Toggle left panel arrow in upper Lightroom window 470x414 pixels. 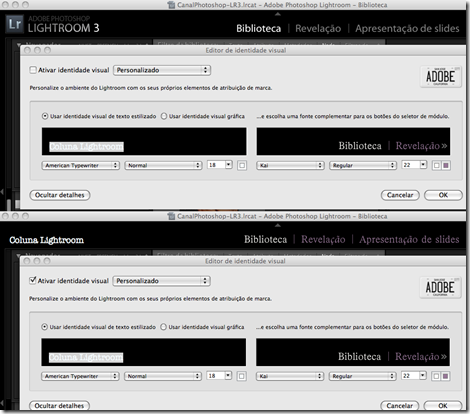click(x=2, y=192)
